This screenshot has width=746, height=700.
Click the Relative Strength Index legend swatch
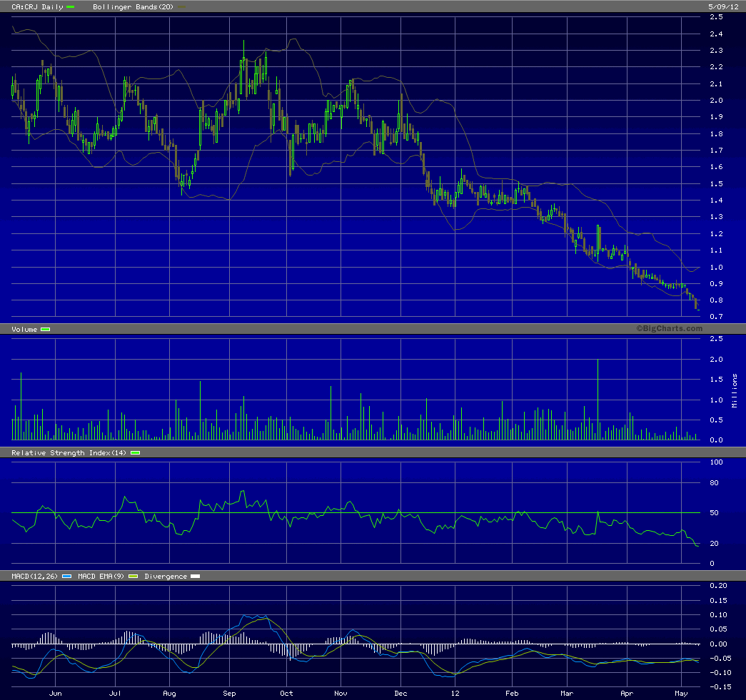coord(136,453)
